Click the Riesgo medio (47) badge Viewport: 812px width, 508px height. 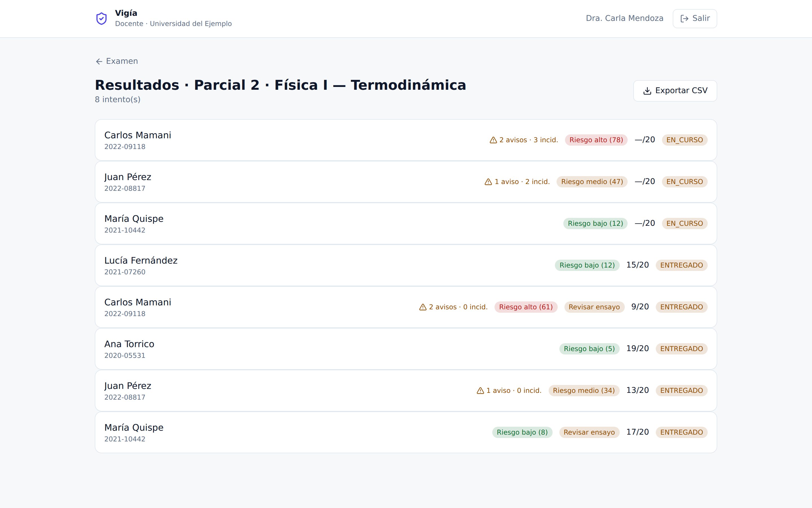(592, 182)
